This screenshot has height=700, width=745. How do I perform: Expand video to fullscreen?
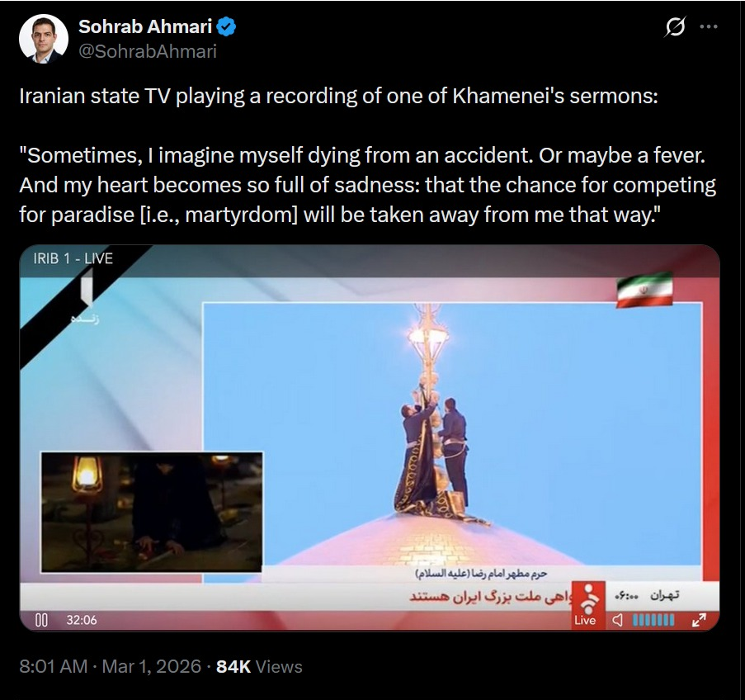(x=699, y=620)
